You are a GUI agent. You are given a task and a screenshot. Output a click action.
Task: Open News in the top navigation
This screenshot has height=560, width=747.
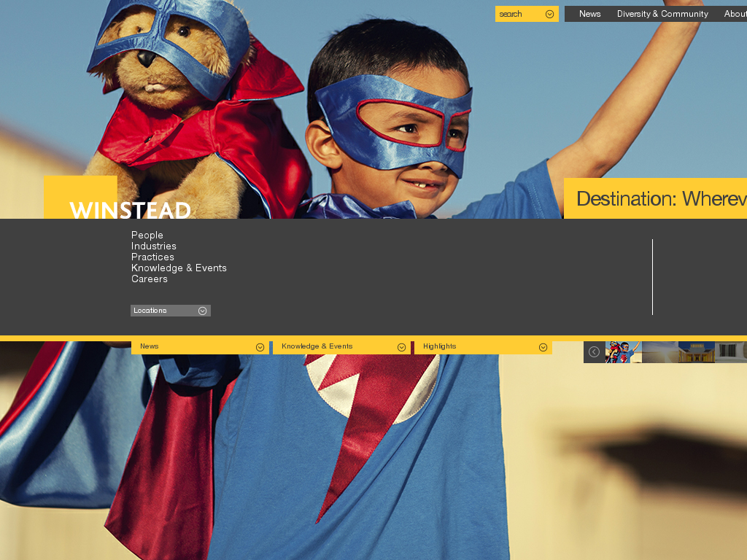(x=589, y=14)
